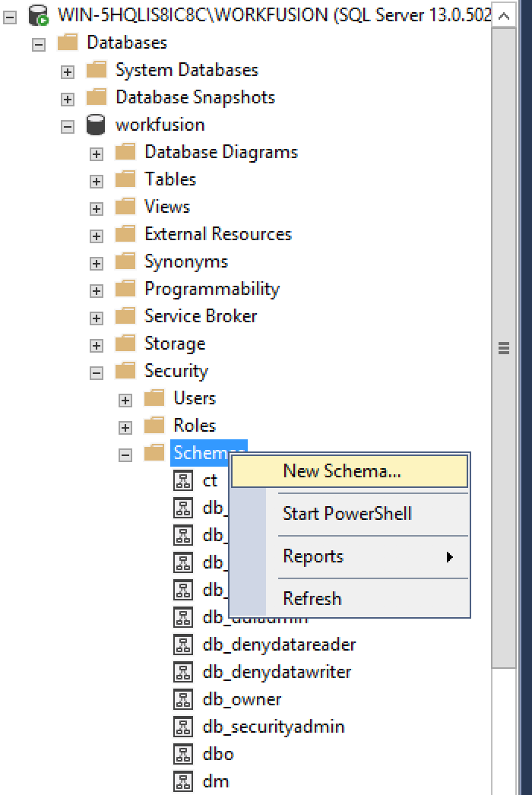The width and height of the screenshot is (532, 795).
Task: Choose Refresh from context menu
Action: tap(350, 599)
